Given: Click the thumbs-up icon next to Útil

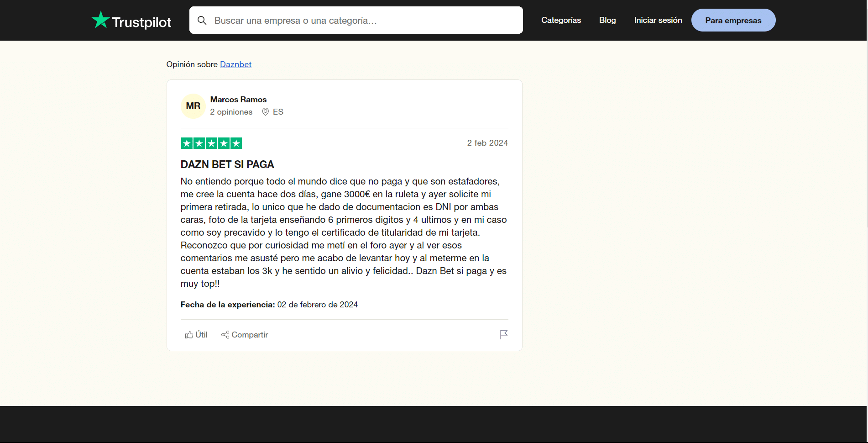Looking at the screenshot, I should click(189, 334).
